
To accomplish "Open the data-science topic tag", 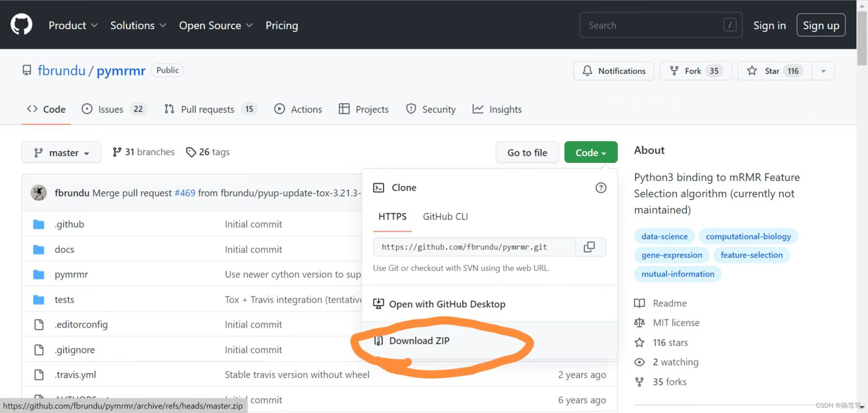I will [664, 236].
